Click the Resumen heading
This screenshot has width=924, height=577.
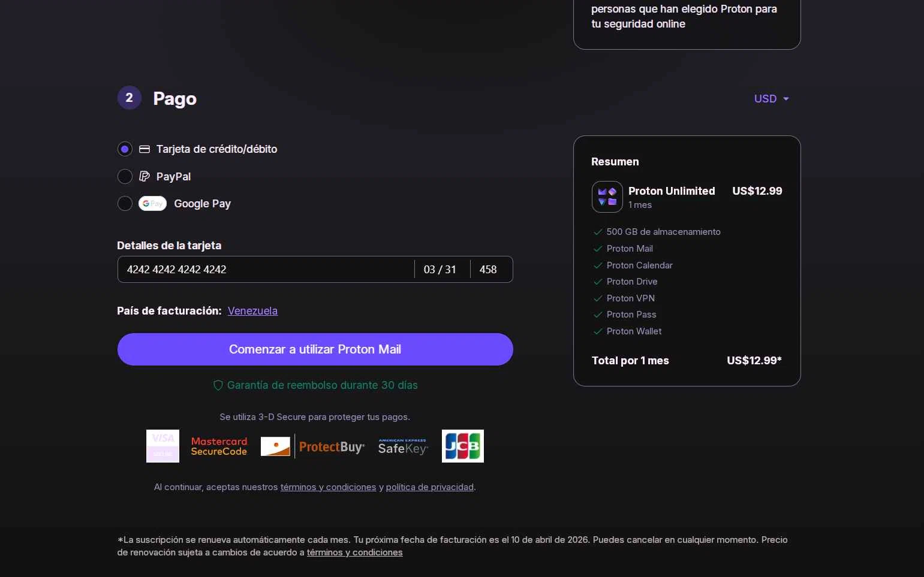pyautogui.click(x=615, y=162)
